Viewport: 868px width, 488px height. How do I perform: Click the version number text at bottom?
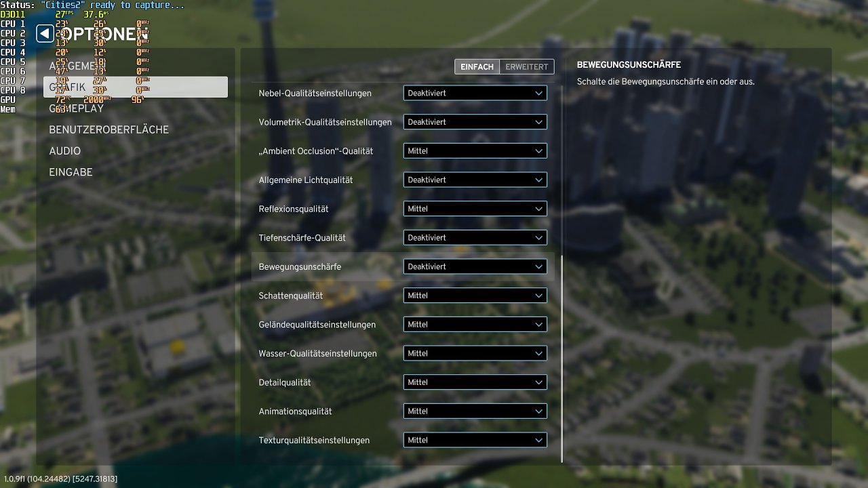pos(60,479)
